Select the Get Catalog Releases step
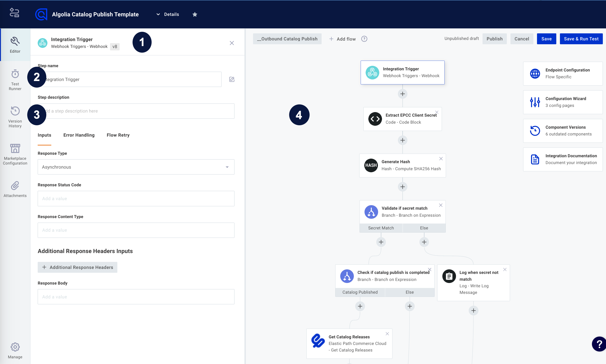Viewport: 606px width, 364px height. [349, 343]
